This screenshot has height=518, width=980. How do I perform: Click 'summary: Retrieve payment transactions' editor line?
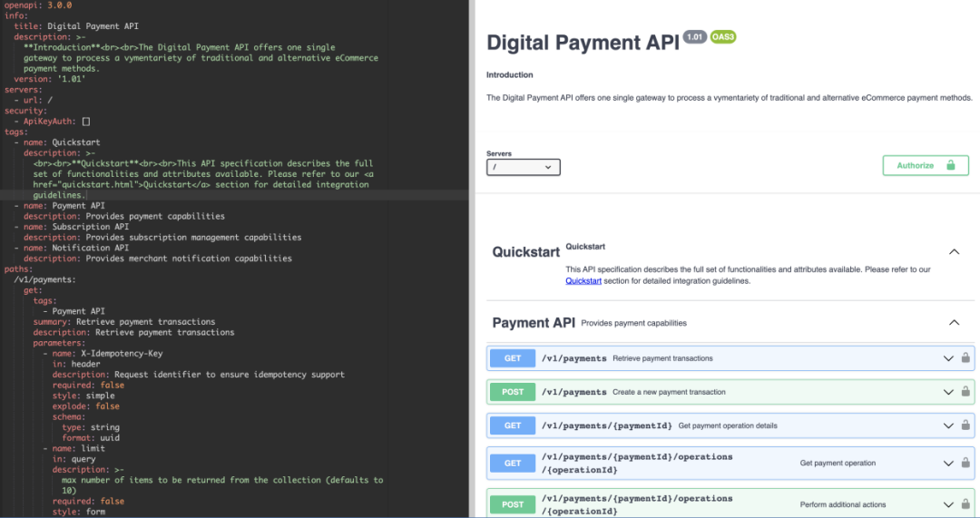click(x=124, y=322)
